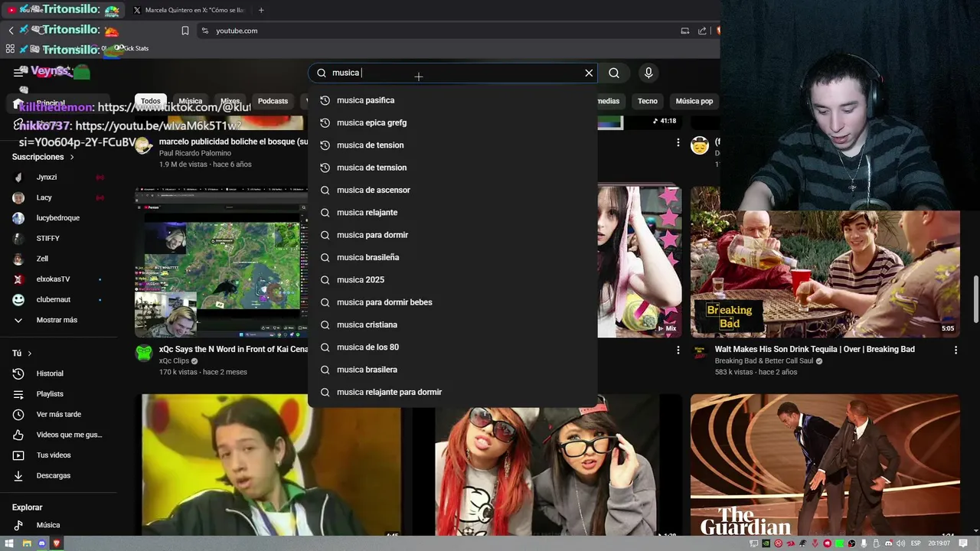Screen dimensions: 980x551
Task: Click the magnifier icon next to 'musica 2025'
Action: pos(325,280)
